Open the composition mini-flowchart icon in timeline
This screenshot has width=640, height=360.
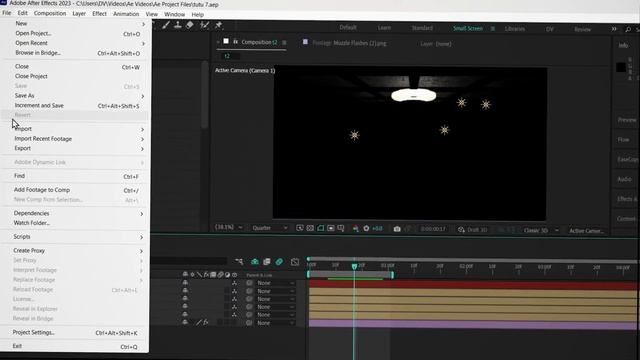pos(239,262)
